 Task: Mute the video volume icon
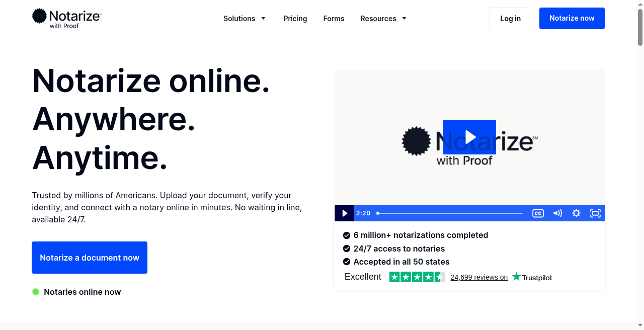coord(557,213)
